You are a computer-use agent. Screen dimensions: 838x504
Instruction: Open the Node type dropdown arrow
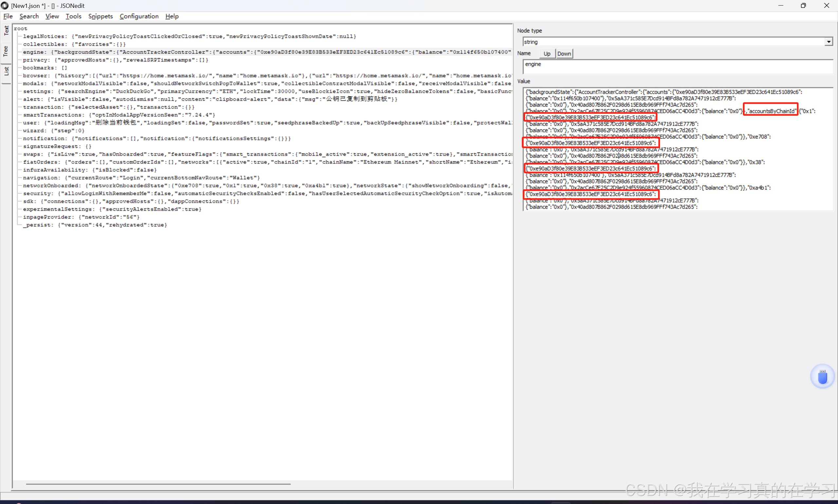click(829, 42)
